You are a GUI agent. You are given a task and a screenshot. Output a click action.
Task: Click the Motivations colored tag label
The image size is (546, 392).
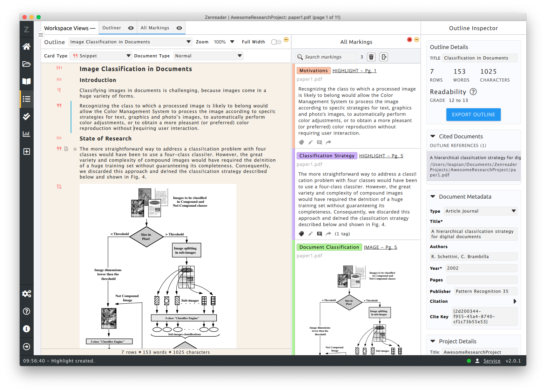[x=313, y=71]
